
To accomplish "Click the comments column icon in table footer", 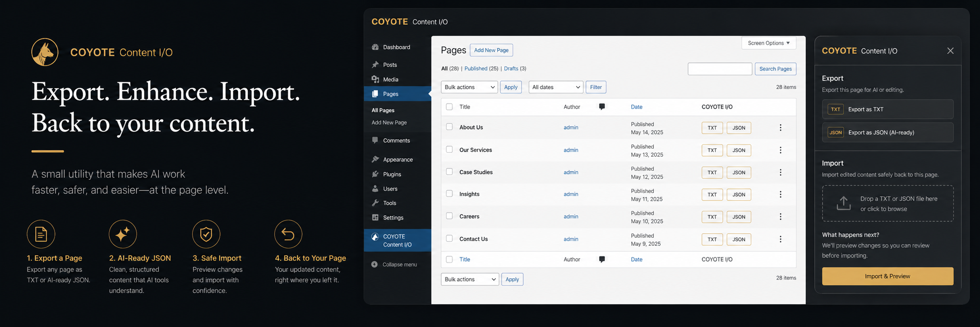I will click(x=602, y=259).
